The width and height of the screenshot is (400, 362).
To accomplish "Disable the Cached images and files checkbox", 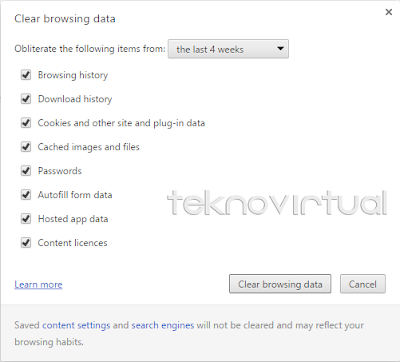I will pyautogui.click(x=26, y=147).
